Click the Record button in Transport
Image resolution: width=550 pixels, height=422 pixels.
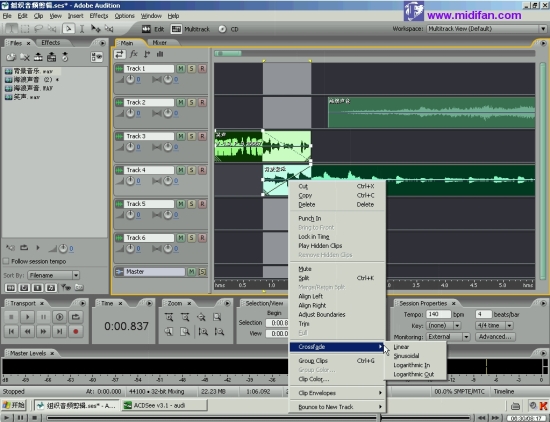[x=75, y=331]
